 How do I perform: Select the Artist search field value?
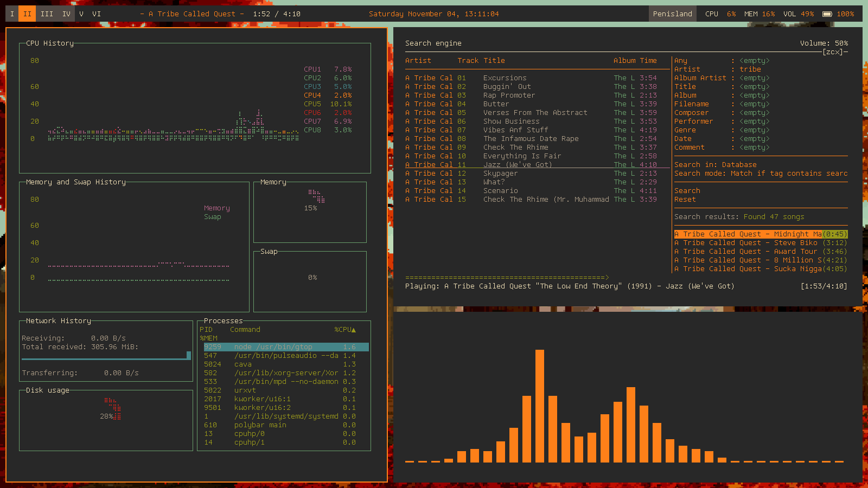[x=750, y=69]
